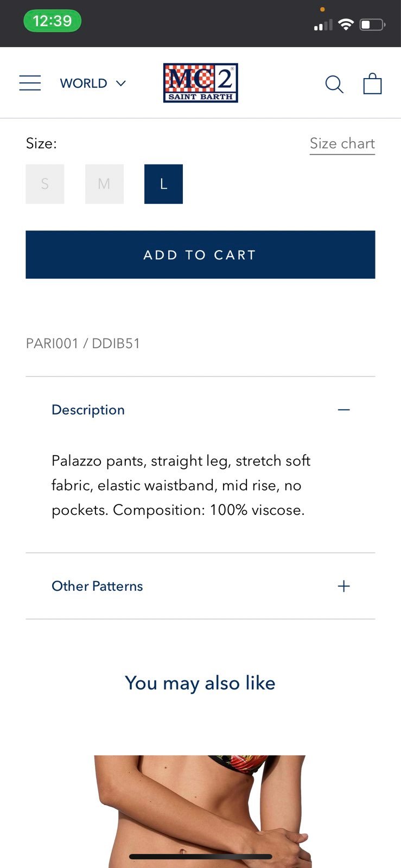Tap the MC2 Saint Barth logo
This screenshot has width=401, height=868.
(201, 83)
